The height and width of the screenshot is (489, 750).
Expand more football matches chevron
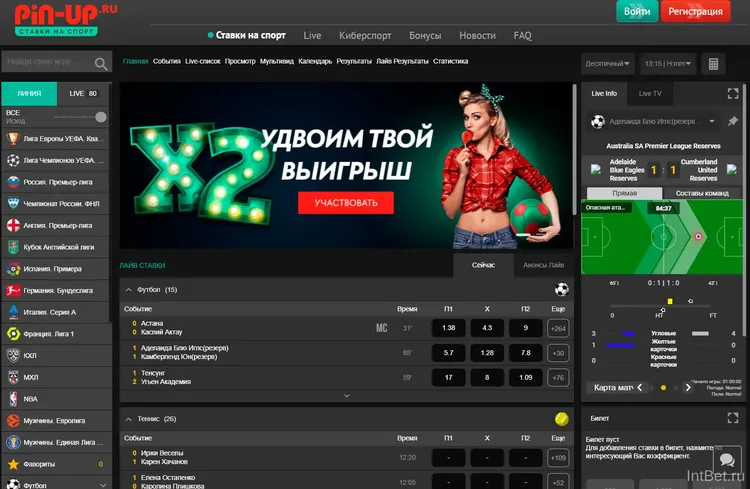click(347, 396)
